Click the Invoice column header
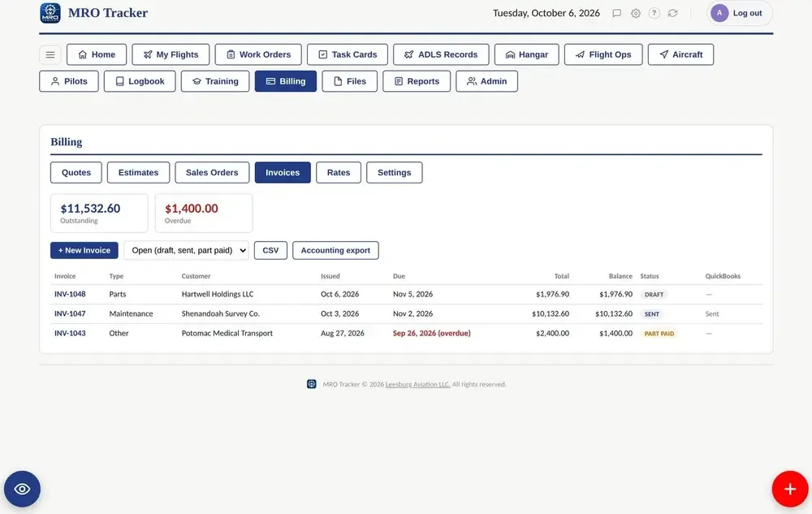This screenshot has width=812, height=514. [65, 276]
